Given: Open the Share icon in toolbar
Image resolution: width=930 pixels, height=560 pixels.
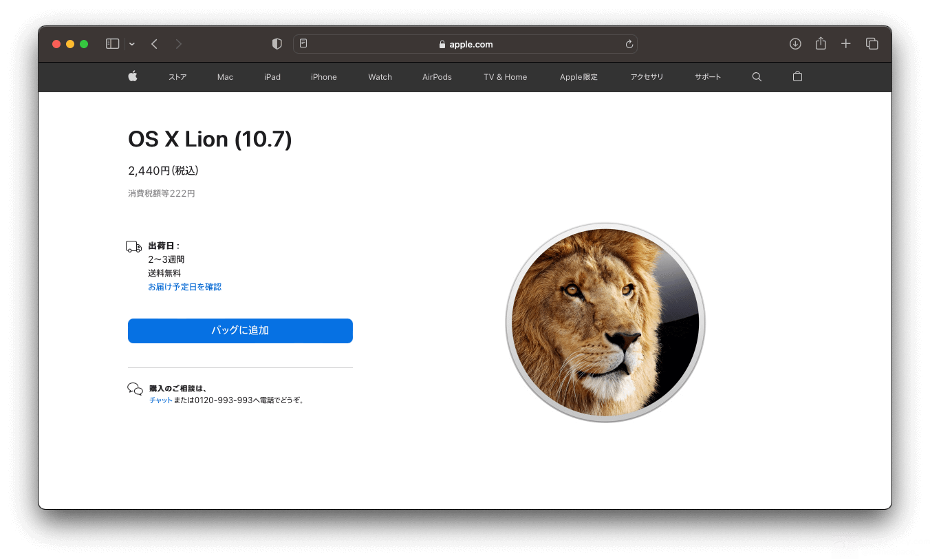Looking at the screenshot, I should (x=821, y=43).
